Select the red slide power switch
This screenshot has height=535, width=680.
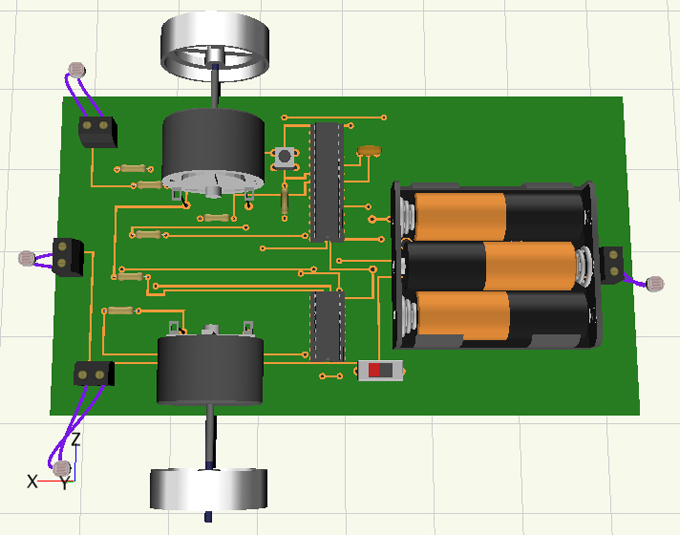pos(380,370)
